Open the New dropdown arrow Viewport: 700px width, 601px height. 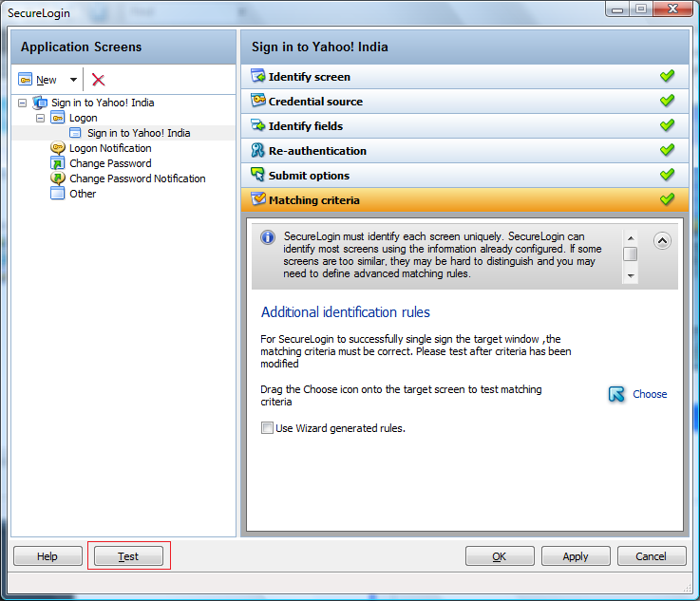pos(73,81)
